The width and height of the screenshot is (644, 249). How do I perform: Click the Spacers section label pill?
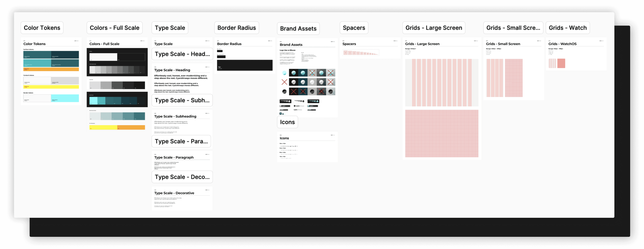point(354,28)
